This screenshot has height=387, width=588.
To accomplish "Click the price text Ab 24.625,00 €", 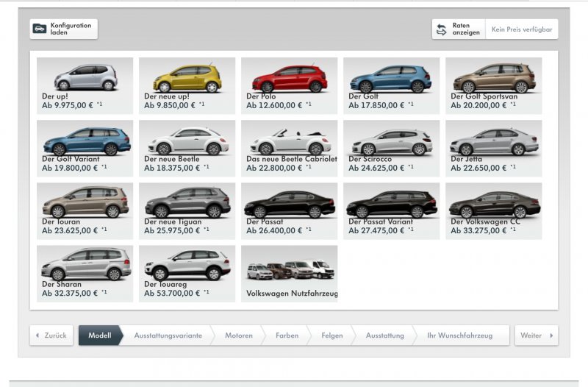I will point(376,168).
